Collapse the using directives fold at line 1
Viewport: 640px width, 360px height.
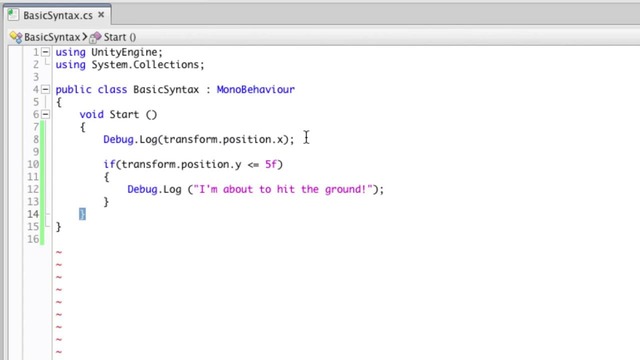point(46,52)
